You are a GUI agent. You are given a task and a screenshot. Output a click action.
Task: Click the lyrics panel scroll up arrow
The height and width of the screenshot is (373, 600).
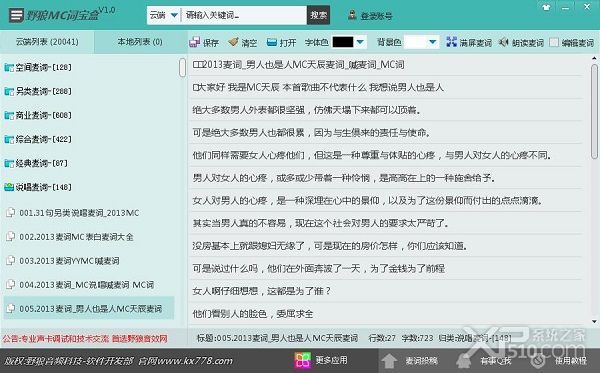[x=594, y=58]
